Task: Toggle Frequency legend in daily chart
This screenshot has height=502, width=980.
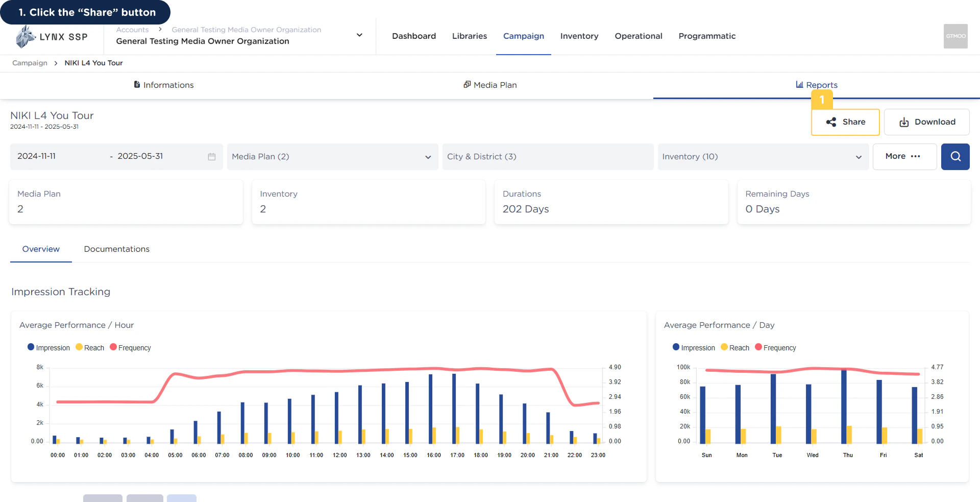Action: point(775,348)
